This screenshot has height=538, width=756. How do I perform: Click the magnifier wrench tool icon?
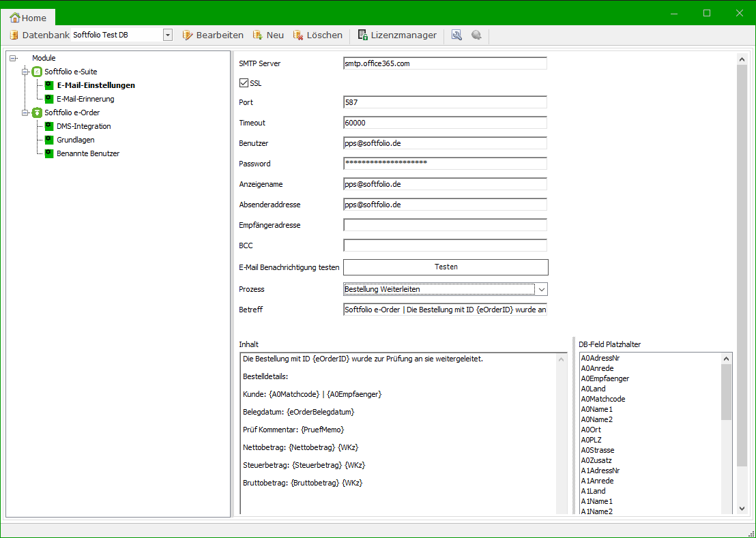tap(456, 35)
